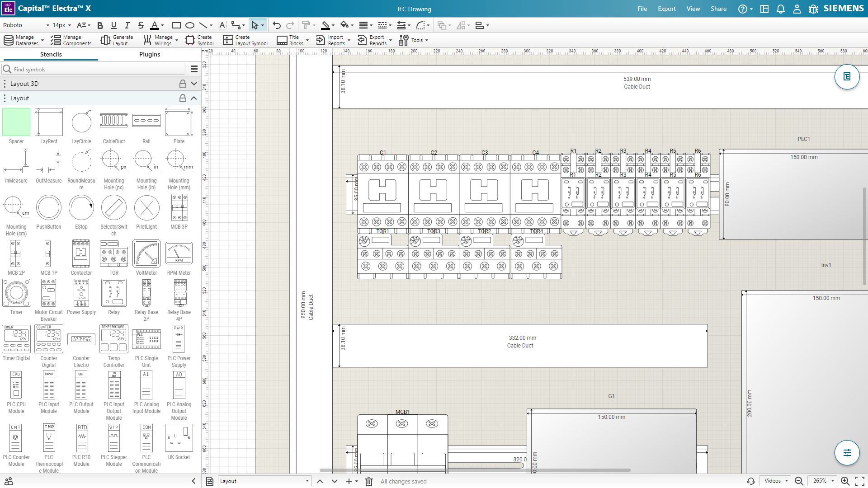This screenshot has height=488, width=868.
Task: Open the Export menu
Action: tap(666, 9)
